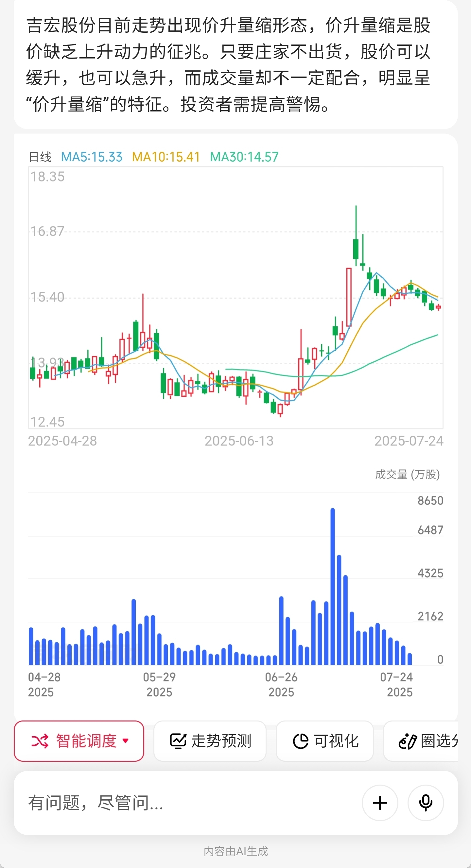Image resolution: width=471 pixels, height=868 pixels.
Task: Tap the 06-26 volume date label
Action: [x=281, y=684]
